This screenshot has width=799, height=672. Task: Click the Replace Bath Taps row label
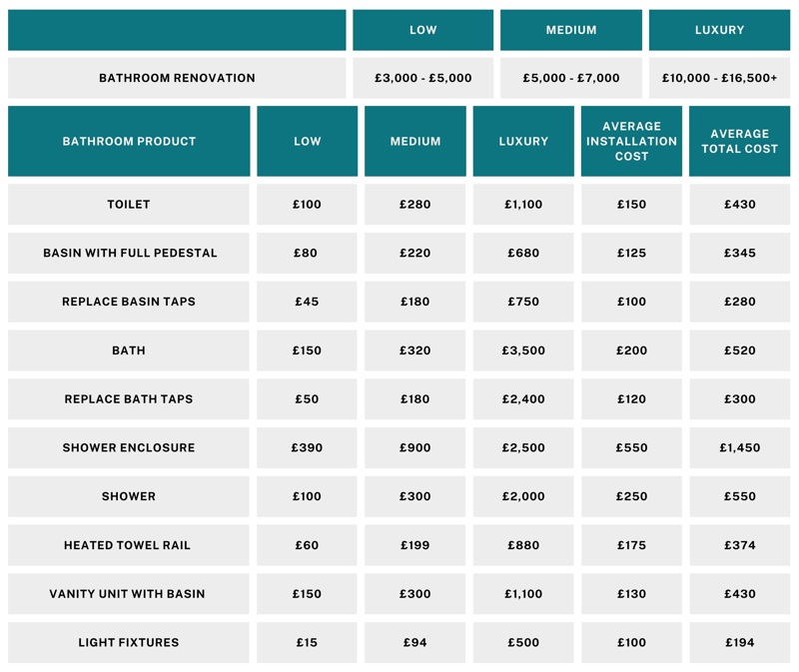pyautogui.click(x=129, y=399)
